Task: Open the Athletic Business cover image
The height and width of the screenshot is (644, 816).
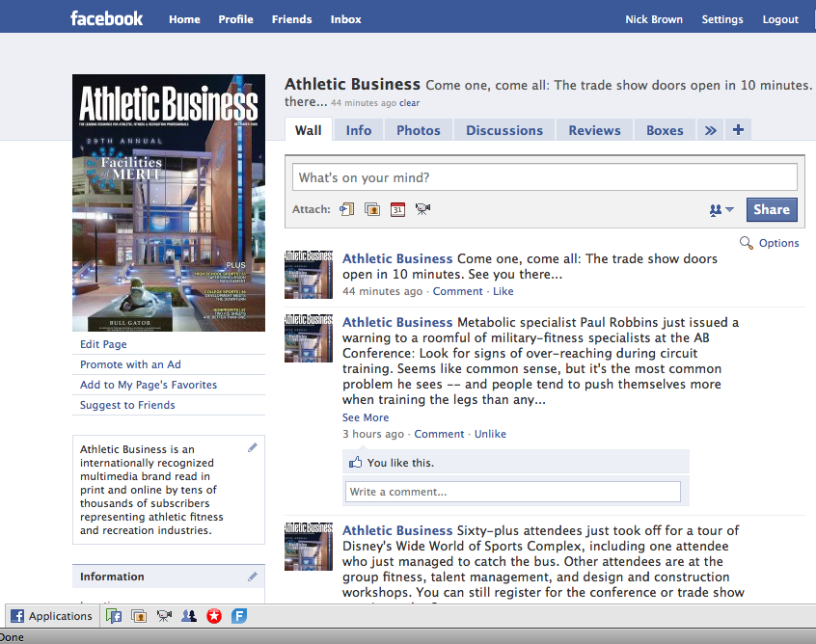Action: [169, 202]
